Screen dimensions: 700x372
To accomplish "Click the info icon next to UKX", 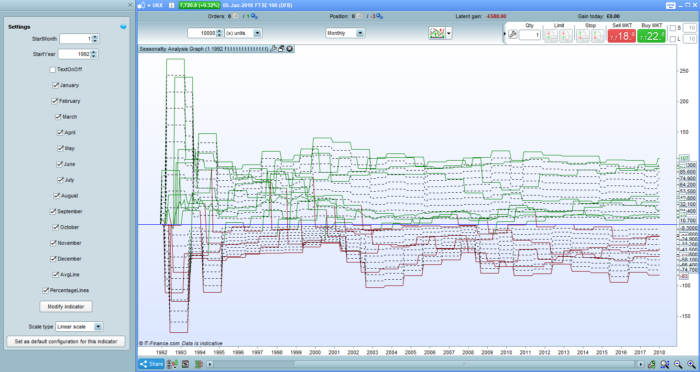I will pos(172,5).
